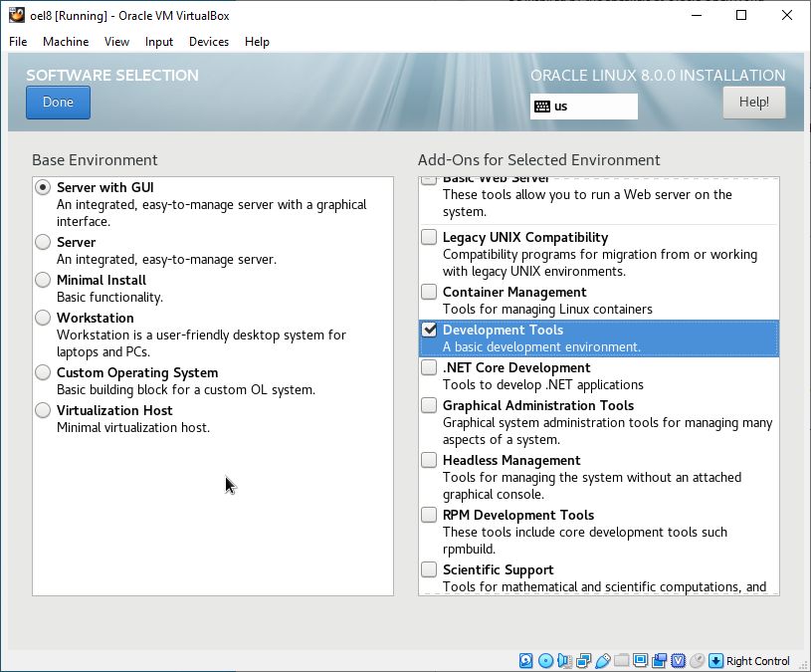811x672 pixels.
Task: Check the Graphical Administration Tools checkbox
Action: click(x=429, y=405)
